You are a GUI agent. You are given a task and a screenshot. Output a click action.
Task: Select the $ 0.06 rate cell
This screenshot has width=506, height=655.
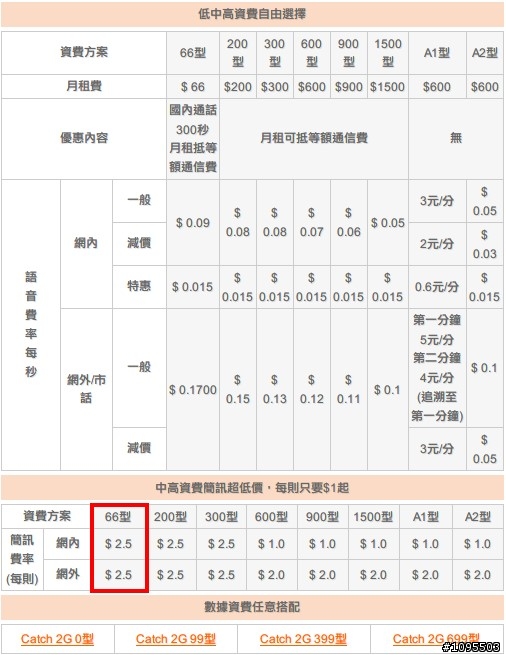click(x=348, y=223)
